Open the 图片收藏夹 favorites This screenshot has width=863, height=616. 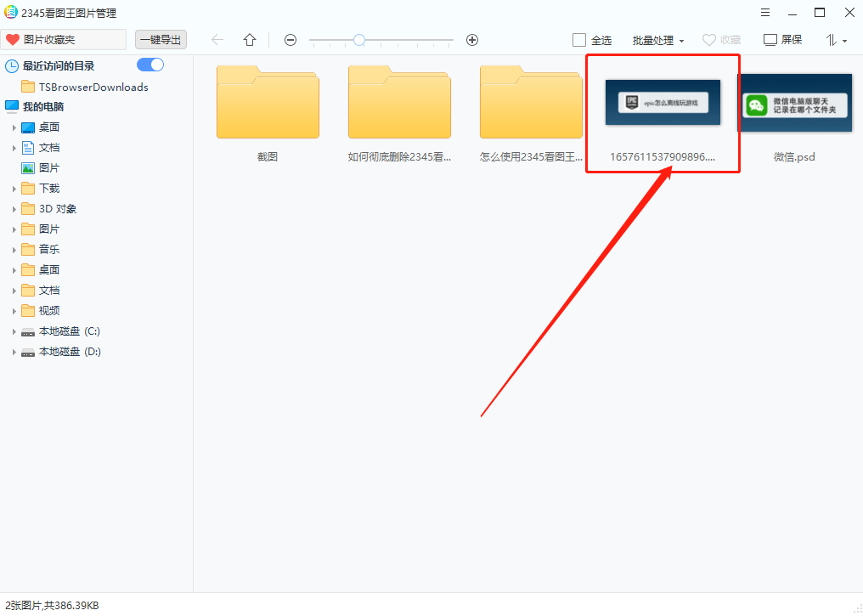coord(64,40)
